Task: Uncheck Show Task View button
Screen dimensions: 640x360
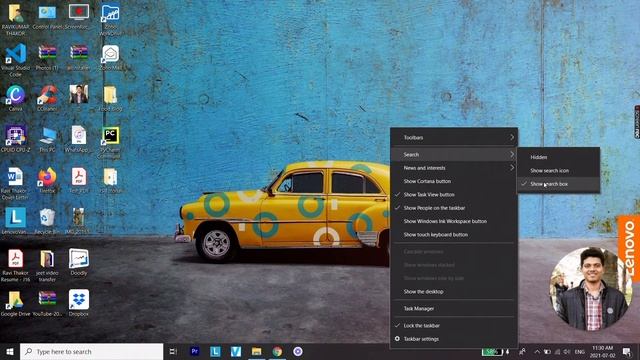Action: tap(454, 195)
